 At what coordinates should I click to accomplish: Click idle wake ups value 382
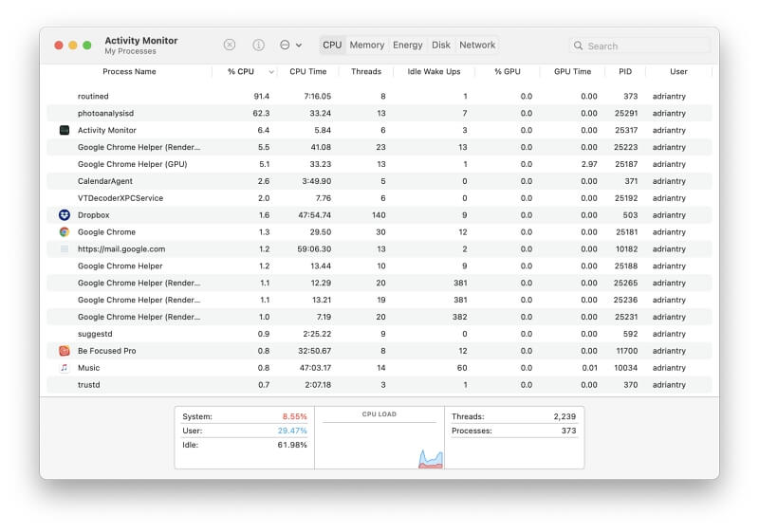pos(460,317)
